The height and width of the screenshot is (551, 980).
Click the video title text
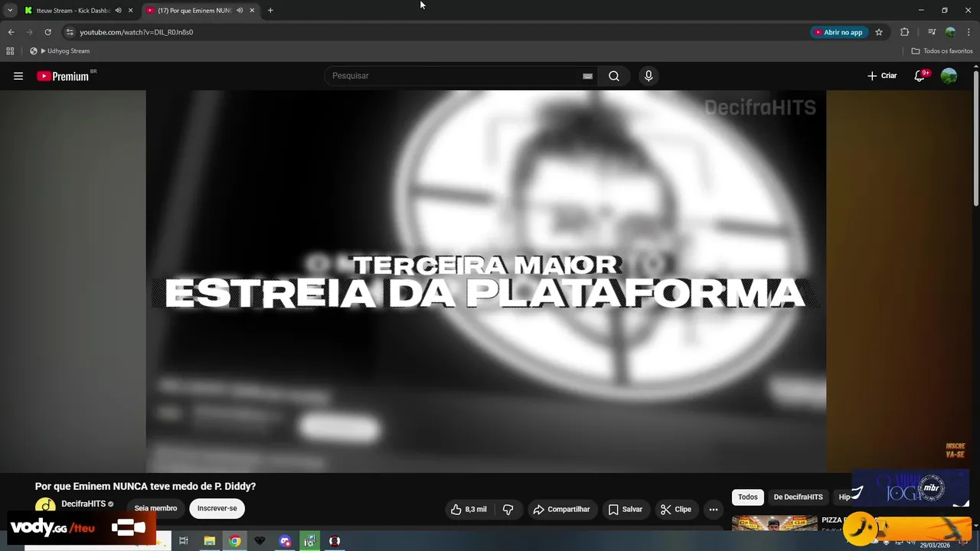[x=145, y=486]
